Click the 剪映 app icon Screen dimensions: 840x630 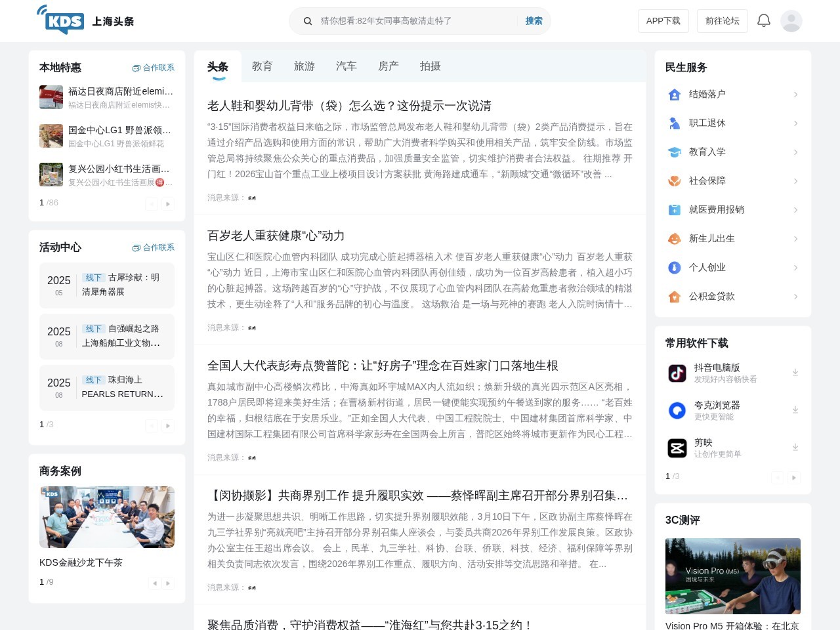[x=677, y=448]
